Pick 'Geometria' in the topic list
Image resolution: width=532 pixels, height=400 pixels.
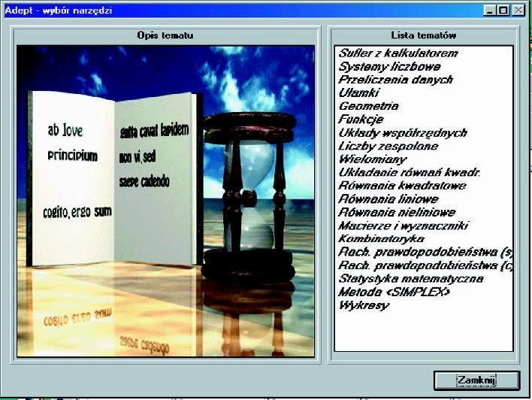click(x=368, y=106)
